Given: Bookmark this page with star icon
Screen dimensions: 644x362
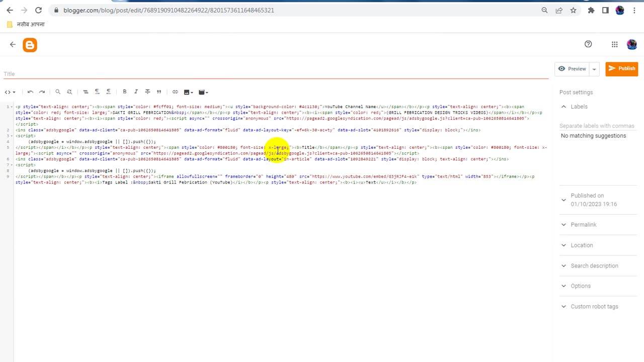Looking at the screenshot, I should [573, 10].
